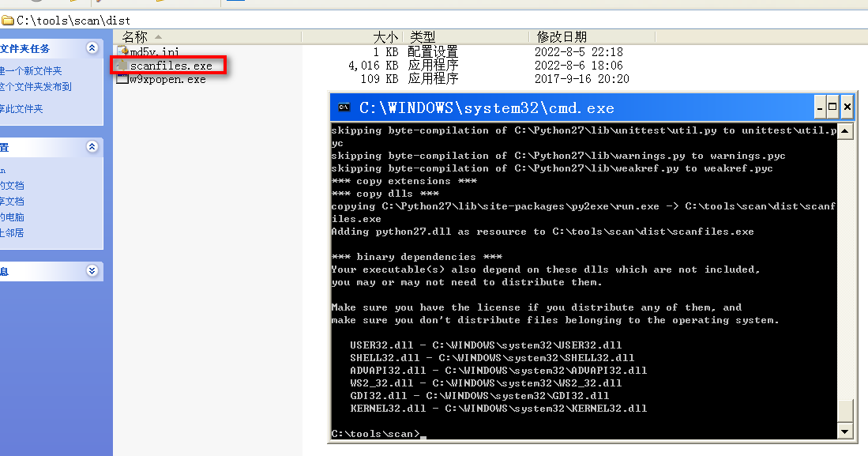
Task: Click the SHELL32.dll dependency line
Action: tap(492, 358)
